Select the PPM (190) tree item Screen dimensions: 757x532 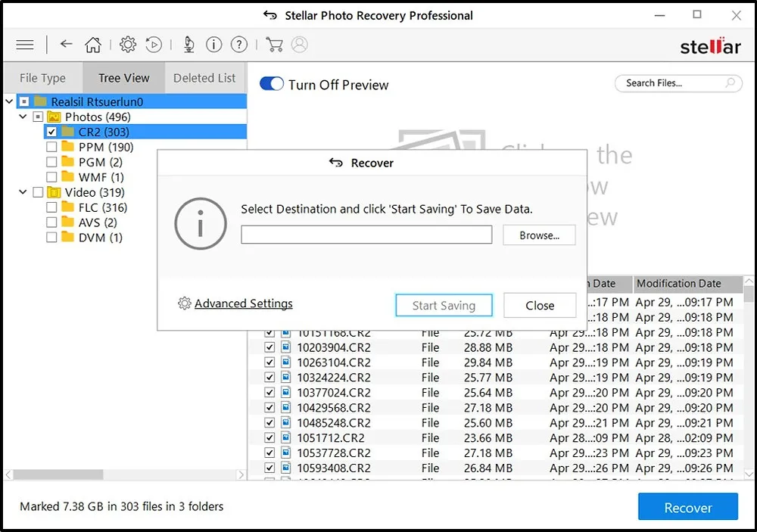tap(106, 147)
